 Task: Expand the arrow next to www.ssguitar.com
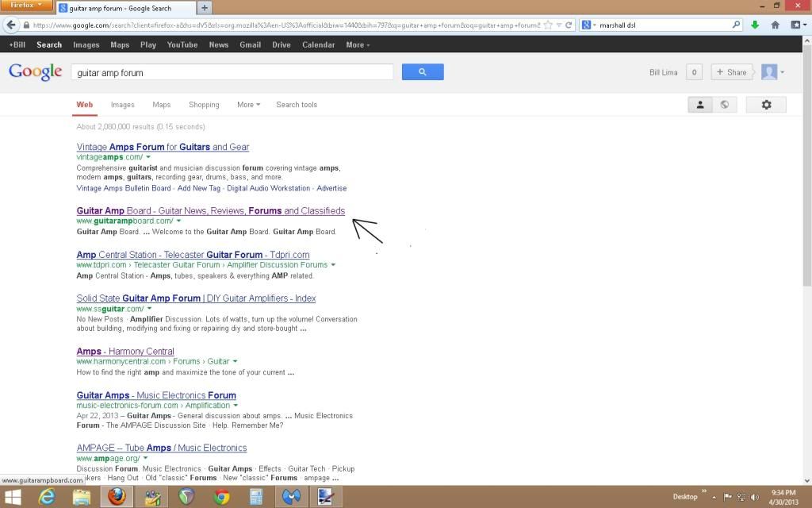click(149, 309)
